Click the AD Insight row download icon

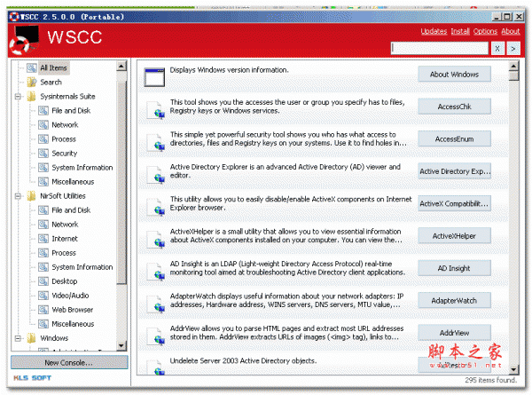[x=156, y=271]
